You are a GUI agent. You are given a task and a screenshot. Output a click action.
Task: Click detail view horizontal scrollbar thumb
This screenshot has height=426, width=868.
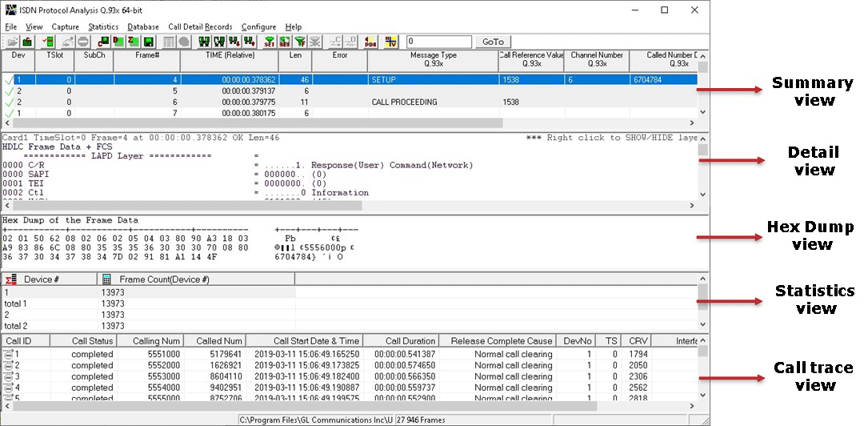pos(186,206)
